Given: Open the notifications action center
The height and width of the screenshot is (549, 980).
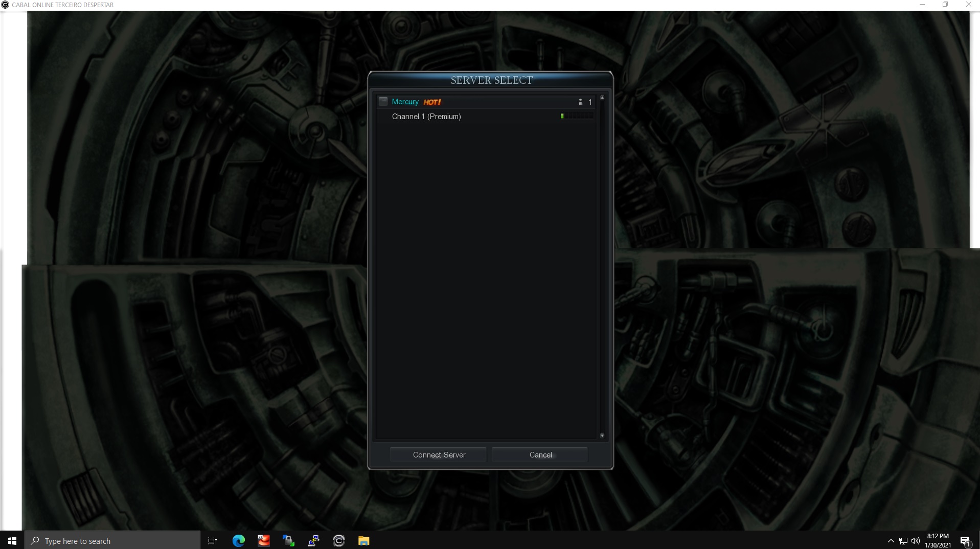Looking at the screenshot, I should click(x=965, y=541).
